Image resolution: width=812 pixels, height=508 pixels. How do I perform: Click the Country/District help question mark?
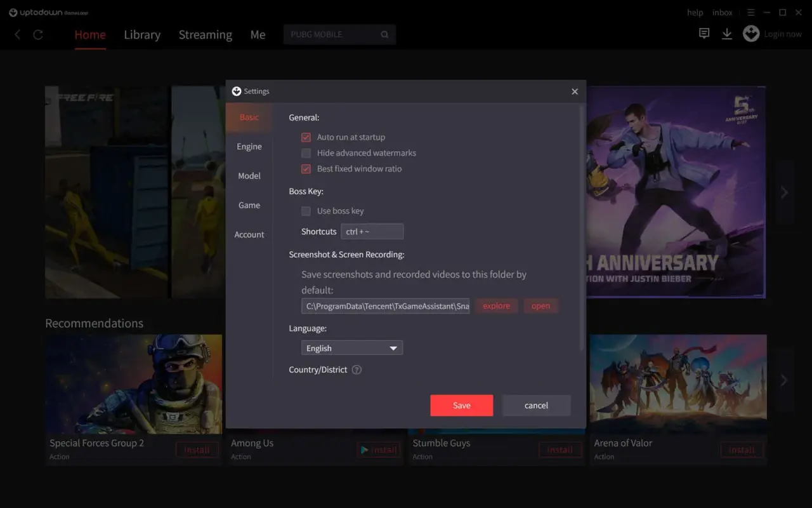(356, 369)
